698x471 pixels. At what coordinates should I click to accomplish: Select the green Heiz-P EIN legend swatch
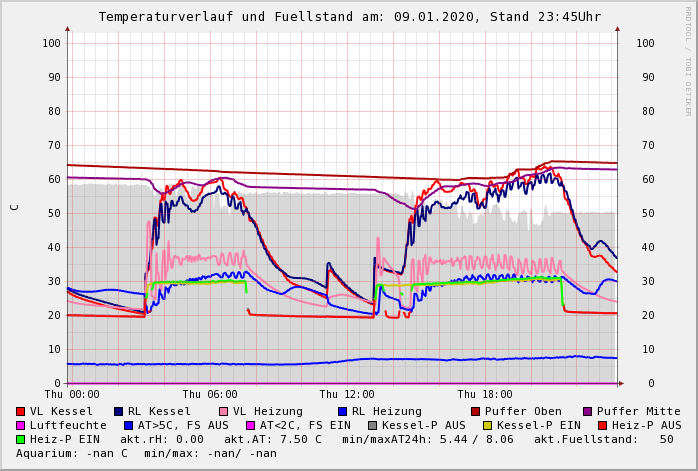tap(21, 439)
